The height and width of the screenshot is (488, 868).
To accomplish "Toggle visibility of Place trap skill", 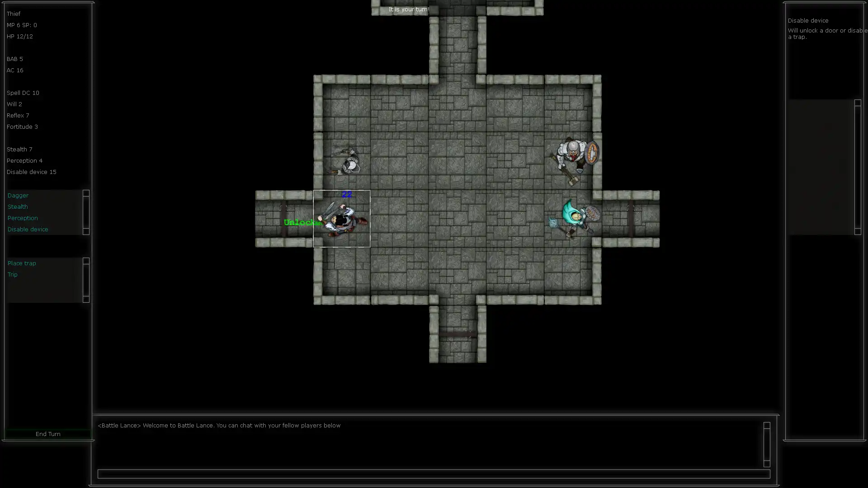I will (85, 263).
